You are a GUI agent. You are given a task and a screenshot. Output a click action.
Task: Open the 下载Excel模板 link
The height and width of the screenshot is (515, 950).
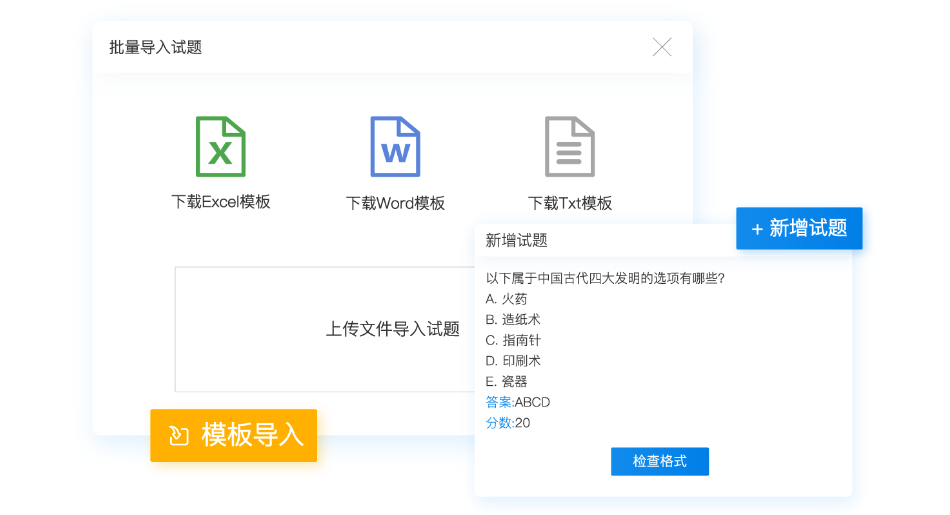tap(221, 202)
